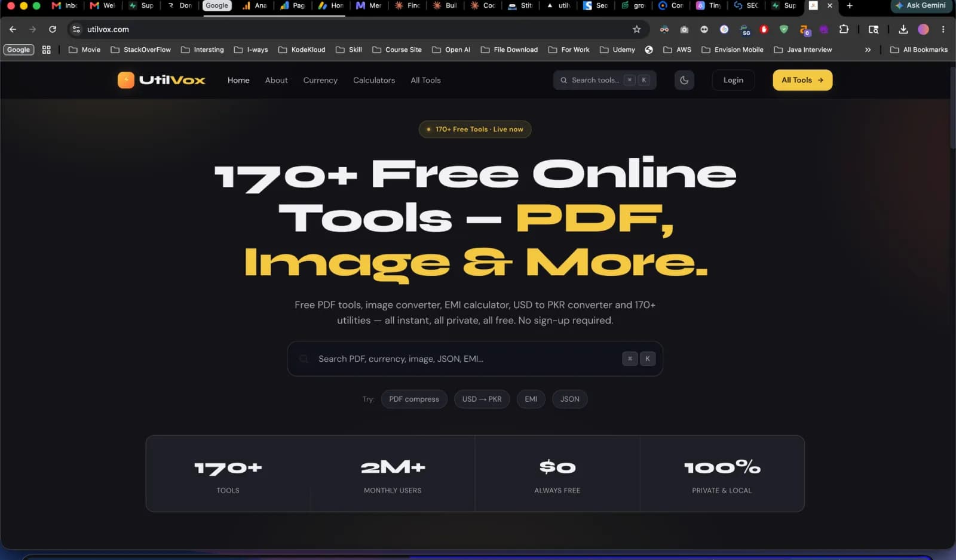This screenshot has height=560, width=956.
Task: Try the JSON suggestion chip
Action: click(570, 399)
